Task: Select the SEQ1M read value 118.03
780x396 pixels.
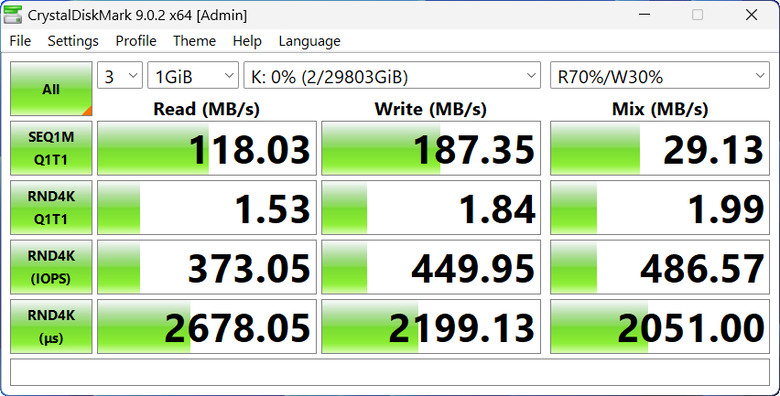Action: 207,148
